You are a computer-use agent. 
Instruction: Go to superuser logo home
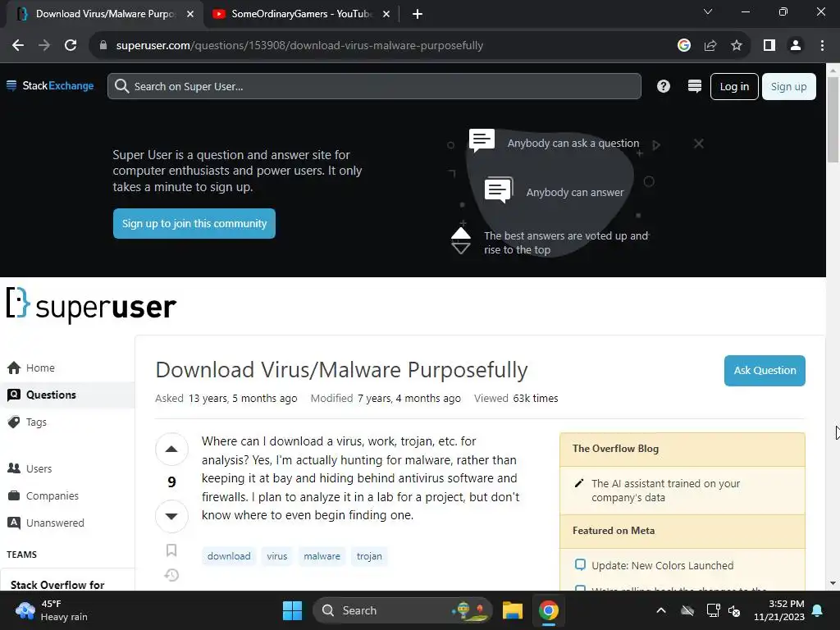[x=91, y=305]
